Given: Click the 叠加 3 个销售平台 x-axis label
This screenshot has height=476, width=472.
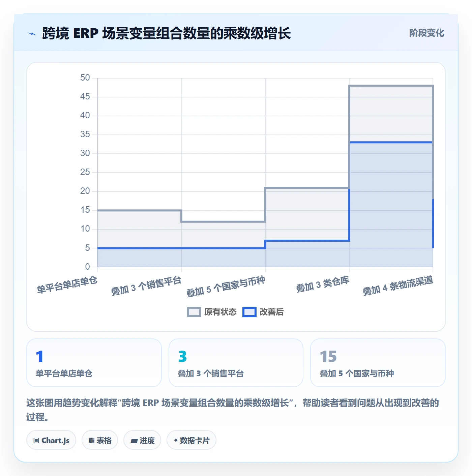Looking at the screenshot, I should [x=146, y=286].
